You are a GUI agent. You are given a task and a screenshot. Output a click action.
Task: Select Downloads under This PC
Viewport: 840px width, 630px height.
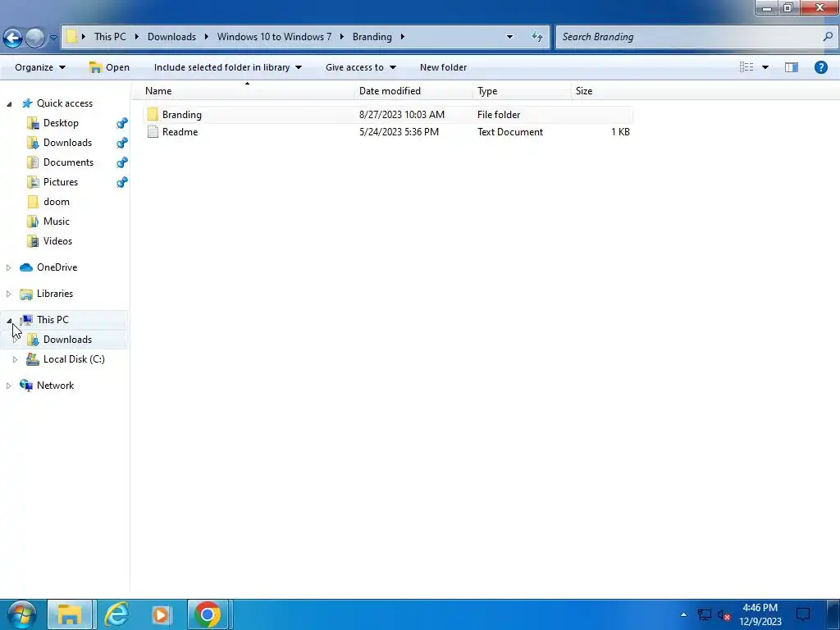67,340
